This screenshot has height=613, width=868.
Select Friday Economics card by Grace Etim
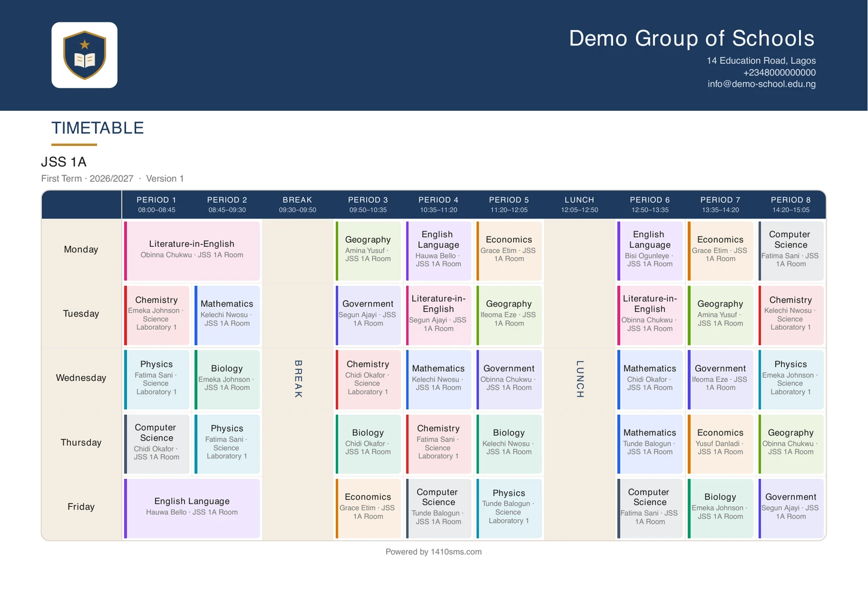pyautogui.click(x=368, y=508)
